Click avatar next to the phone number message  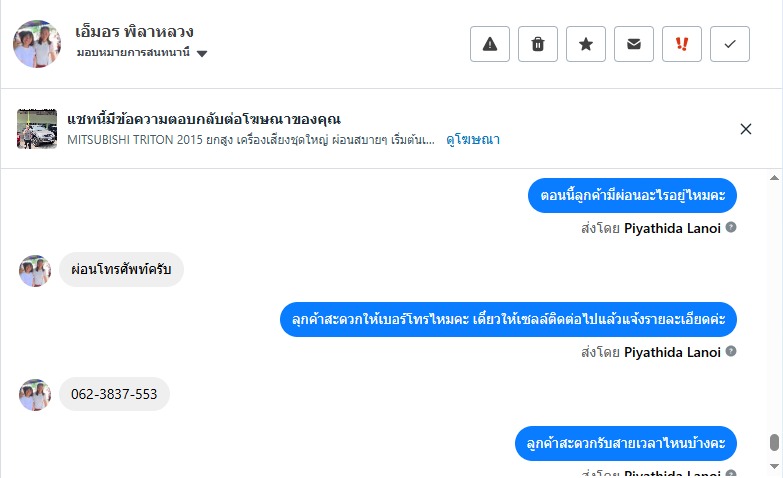point(35,394)
